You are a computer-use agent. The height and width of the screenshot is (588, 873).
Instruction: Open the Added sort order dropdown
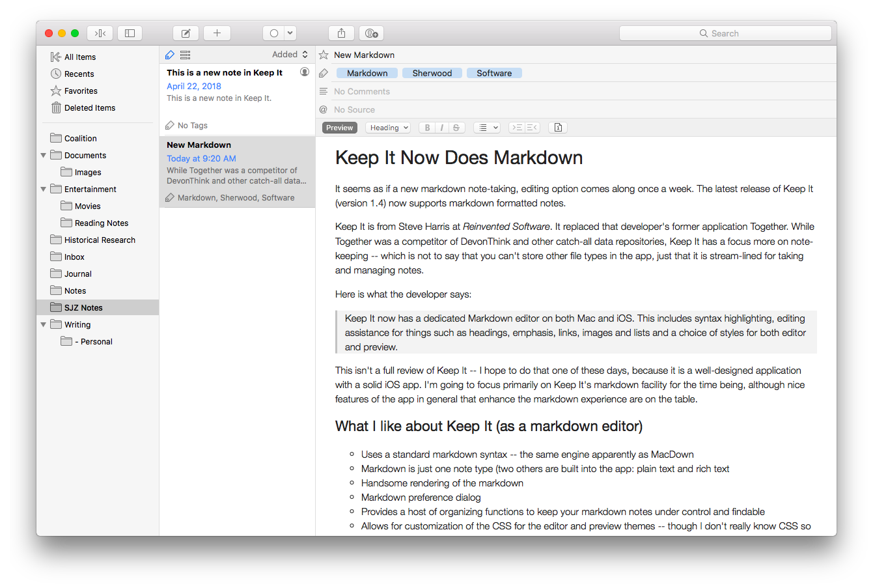290,55
